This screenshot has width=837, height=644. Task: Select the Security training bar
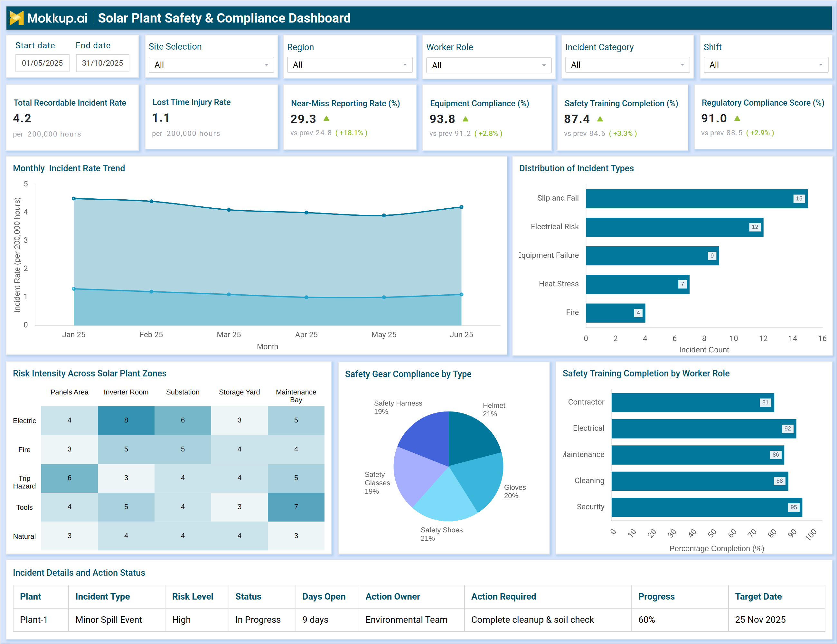pos(707,507)
